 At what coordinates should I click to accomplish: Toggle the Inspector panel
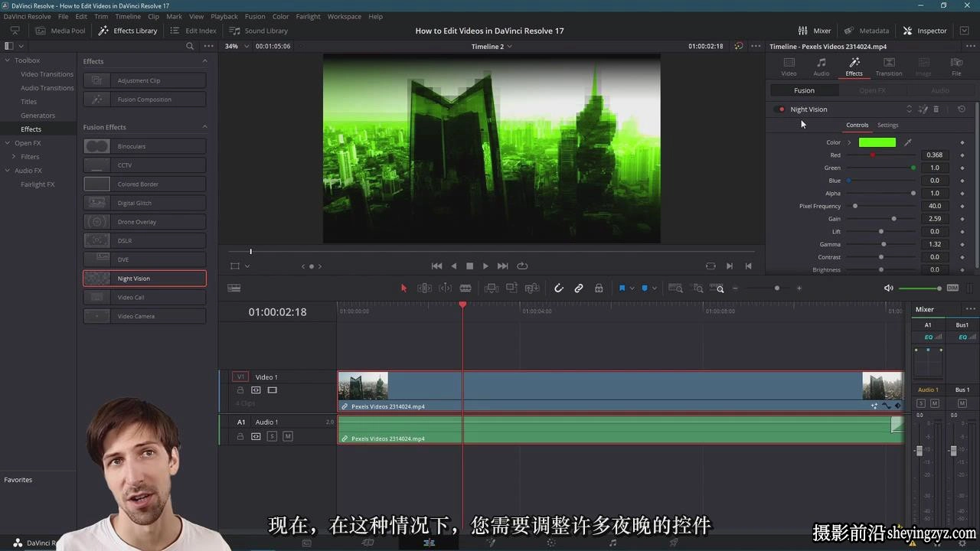tap(925, 31)
